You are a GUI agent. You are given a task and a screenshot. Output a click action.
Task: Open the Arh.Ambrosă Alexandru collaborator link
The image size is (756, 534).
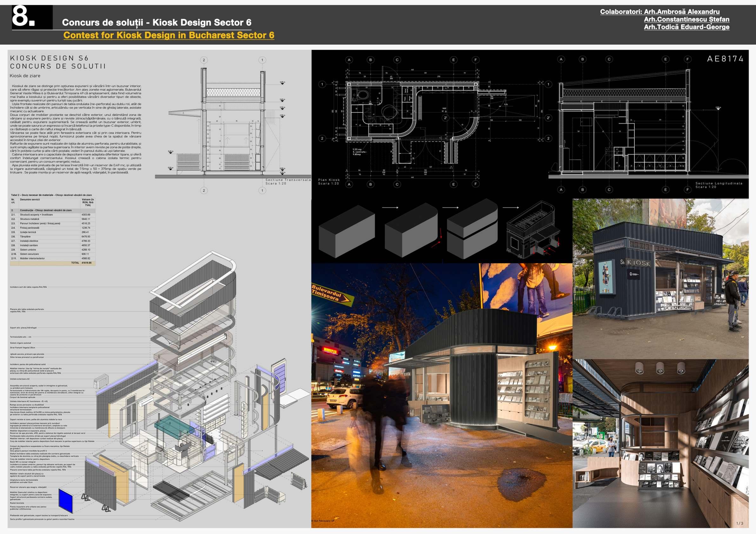pos(682,11)
